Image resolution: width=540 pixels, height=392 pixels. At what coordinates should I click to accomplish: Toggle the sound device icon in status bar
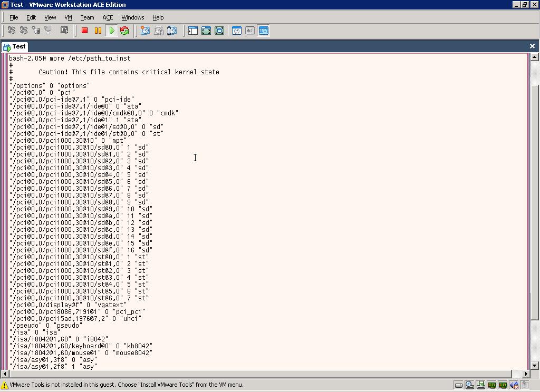pos(514,385)
